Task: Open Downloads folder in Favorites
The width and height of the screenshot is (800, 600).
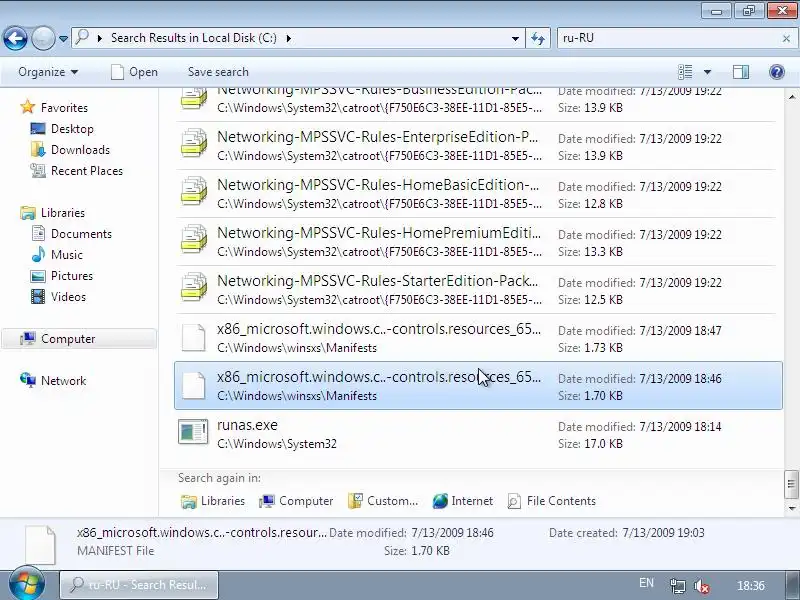Action: 80,149
